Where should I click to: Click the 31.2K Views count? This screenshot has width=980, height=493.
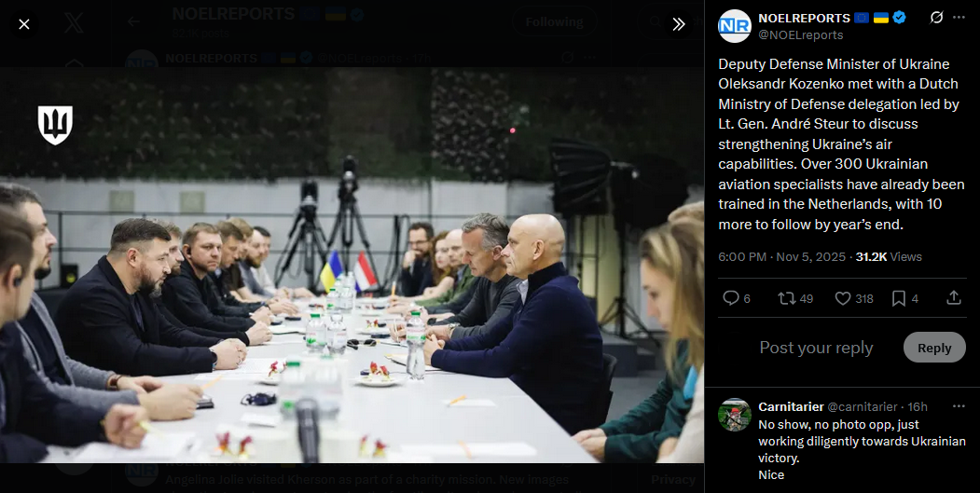[889, 257]
